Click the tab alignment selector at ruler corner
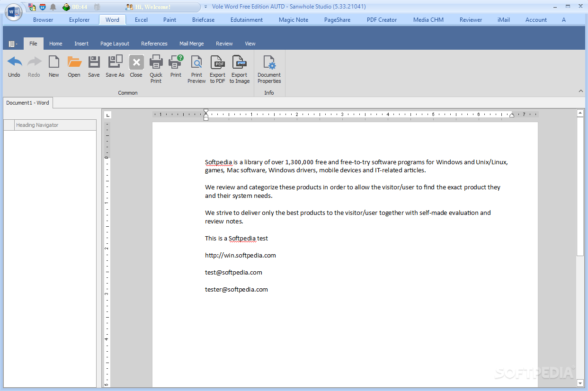 [108, 115]
